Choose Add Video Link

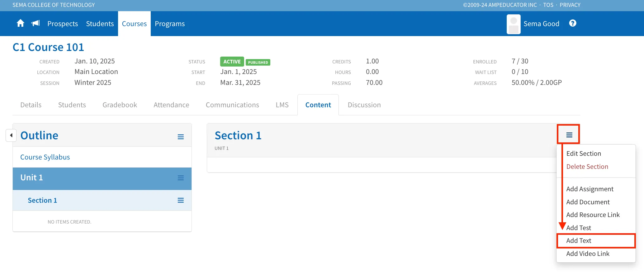click(588, 254)
